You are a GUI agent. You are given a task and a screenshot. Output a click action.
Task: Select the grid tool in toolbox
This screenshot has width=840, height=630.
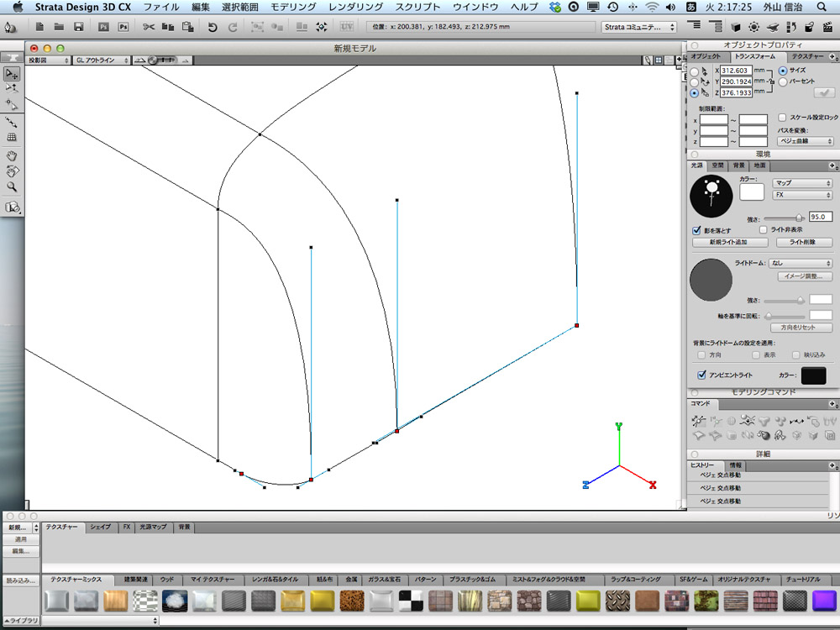[x=12, y=137]
